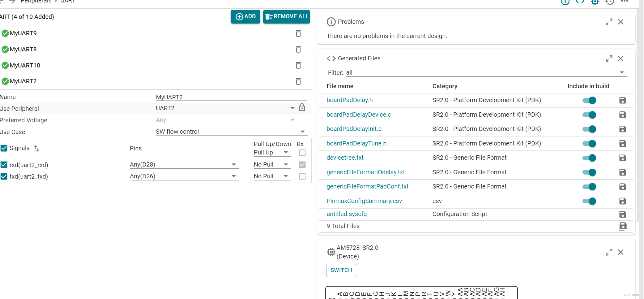644x299 pixels.
Task: Save the boardPadDelayTune.h file
Action: pos(622,144)
